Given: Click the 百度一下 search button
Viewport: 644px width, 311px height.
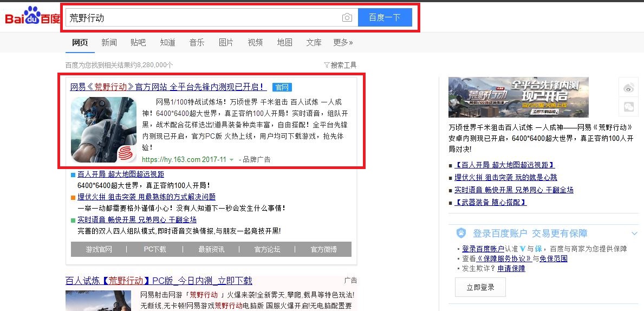Looking at the screenshot, I should 385,18.
